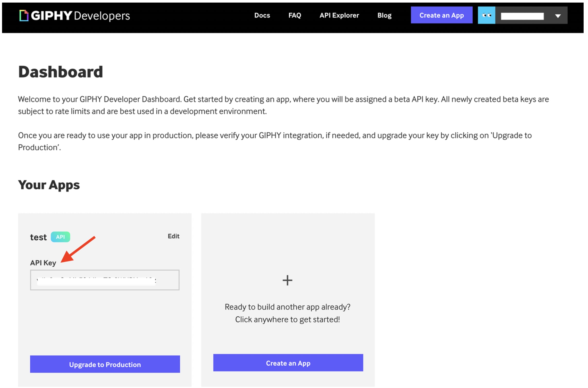
Task: Click the 'API Key' label
Action: 43,263
